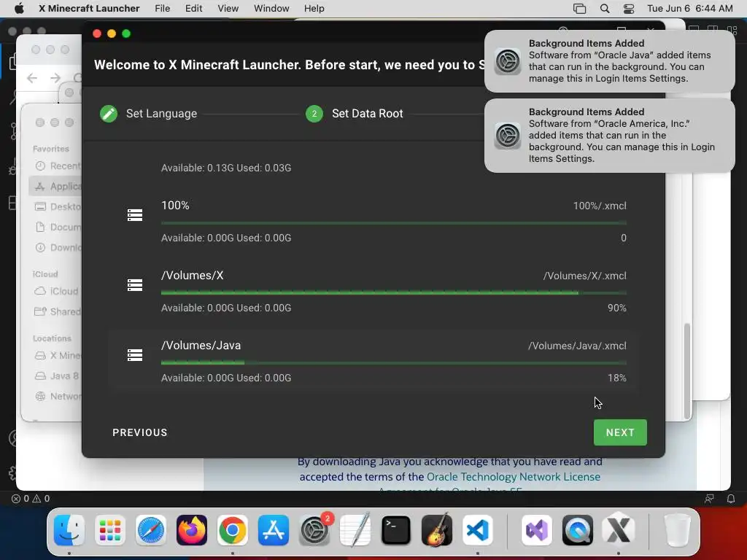
Task: Go back to the Set Language step
Action: (149, 113)
